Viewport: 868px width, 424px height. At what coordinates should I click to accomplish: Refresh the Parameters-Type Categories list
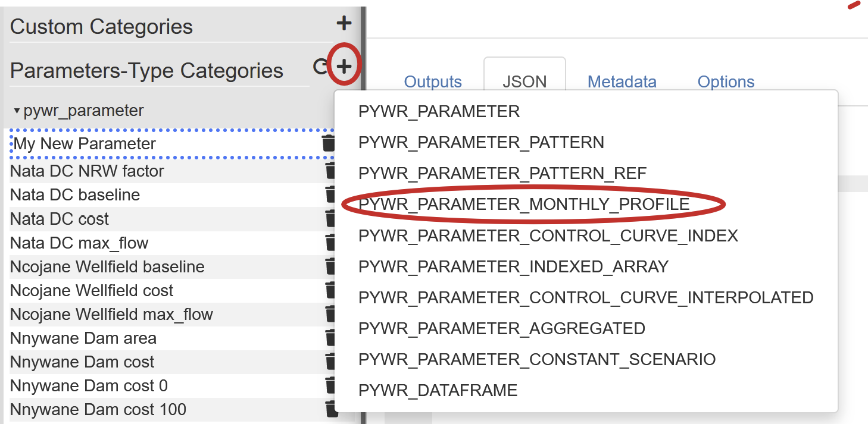320,67
